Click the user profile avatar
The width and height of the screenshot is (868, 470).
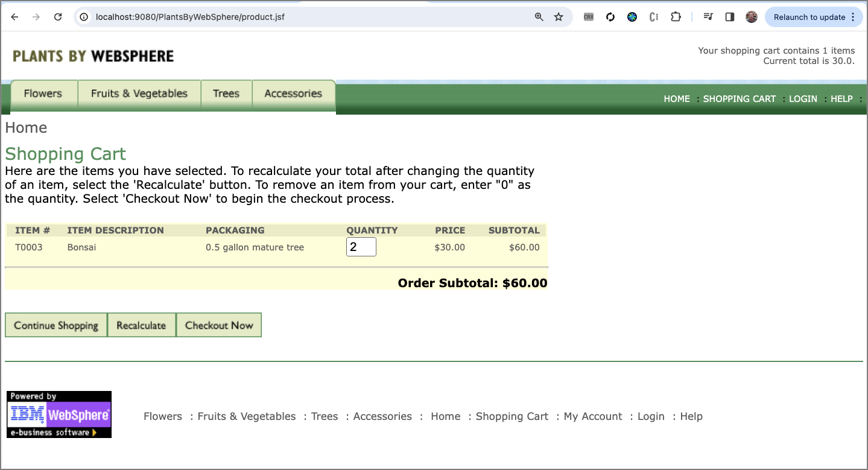[752, 17]
